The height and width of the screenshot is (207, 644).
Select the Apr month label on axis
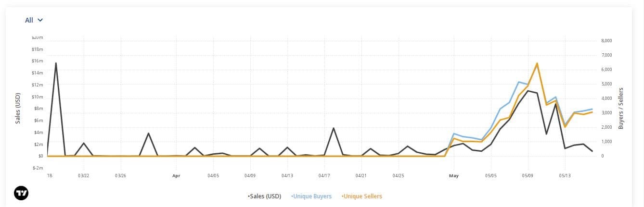[x=176, y=176]
